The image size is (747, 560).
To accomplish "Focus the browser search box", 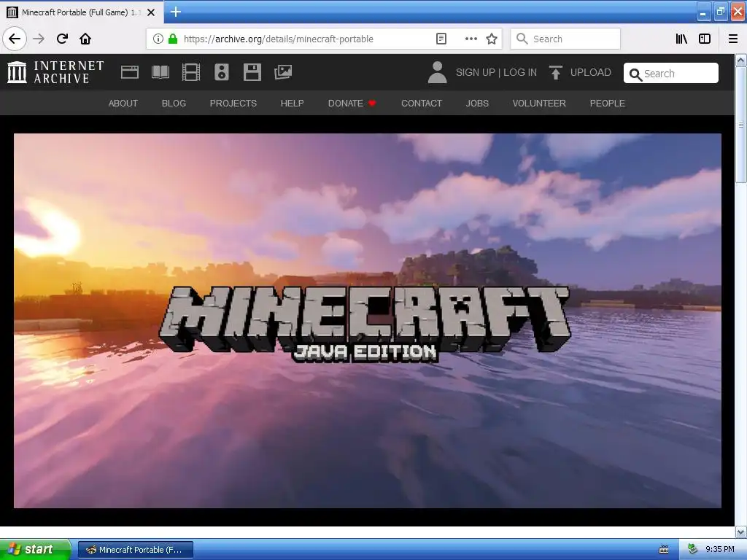I will [x=565, y=39].
